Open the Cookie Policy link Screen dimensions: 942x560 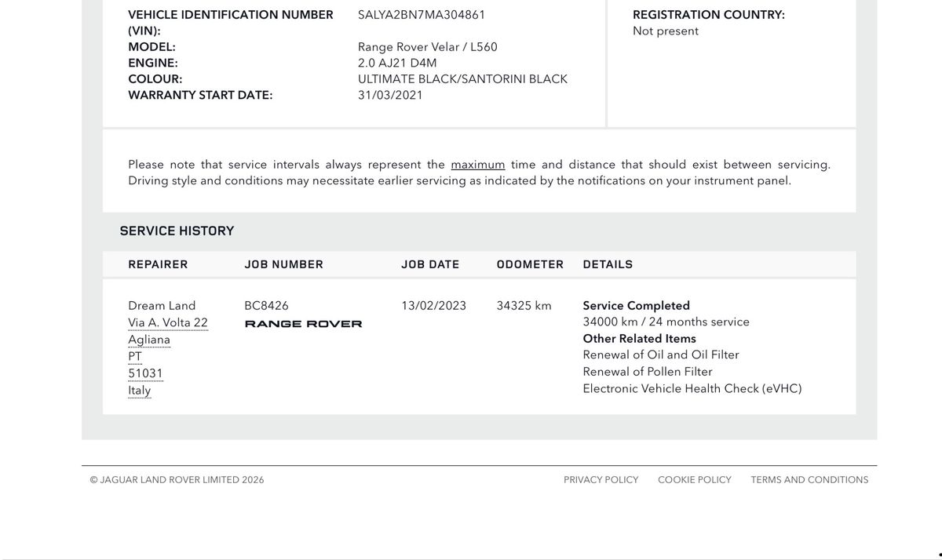point(695,480)
